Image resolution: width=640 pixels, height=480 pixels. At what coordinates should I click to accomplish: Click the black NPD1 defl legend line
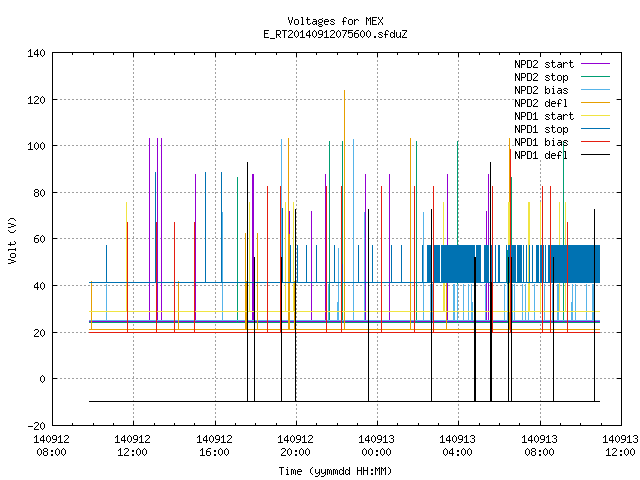click(596, 155)
